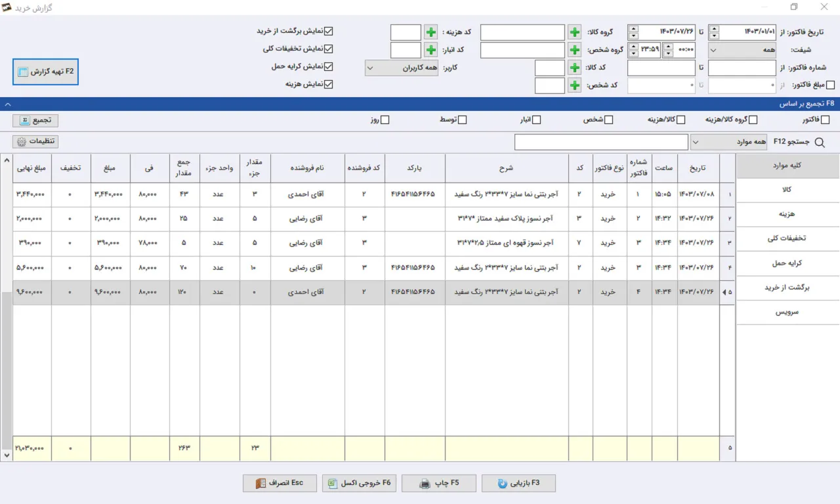This screenshot has width=840, height=504.
Task: Click the تجمیع aggregate button
Action: tap(35, 120)
